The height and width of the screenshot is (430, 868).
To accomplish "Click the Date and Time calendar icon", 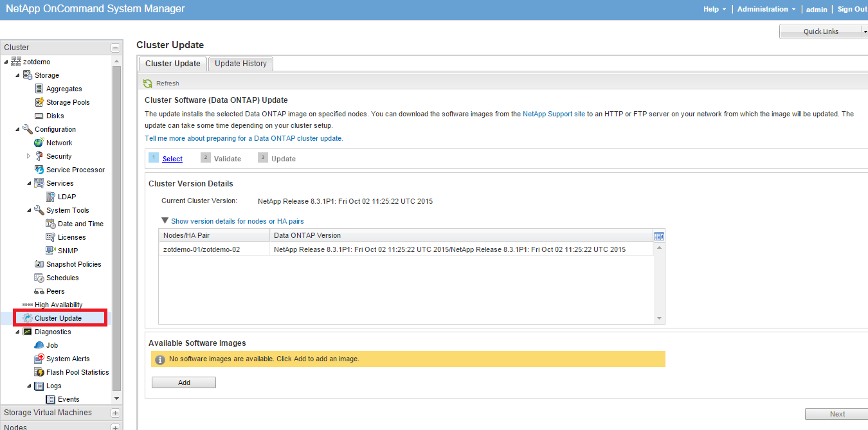I will (x=51, y=224).
